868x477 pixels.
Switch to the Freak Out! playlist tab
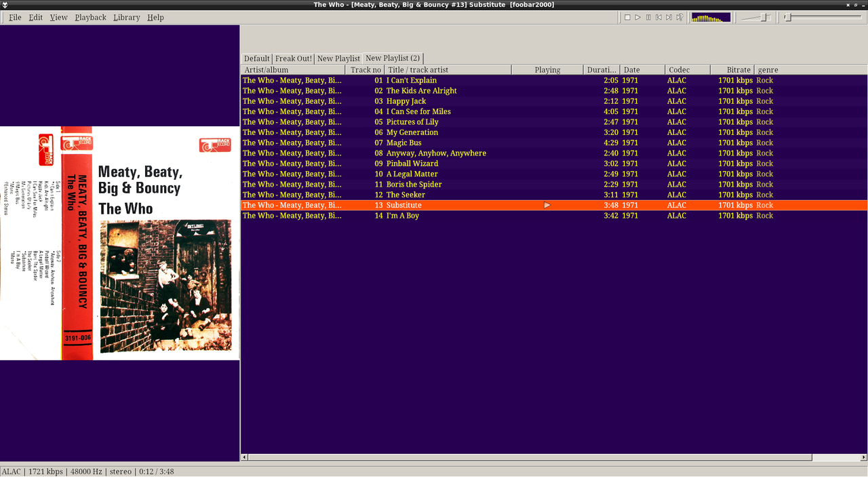pyautogui.click(x=294, y=58)
